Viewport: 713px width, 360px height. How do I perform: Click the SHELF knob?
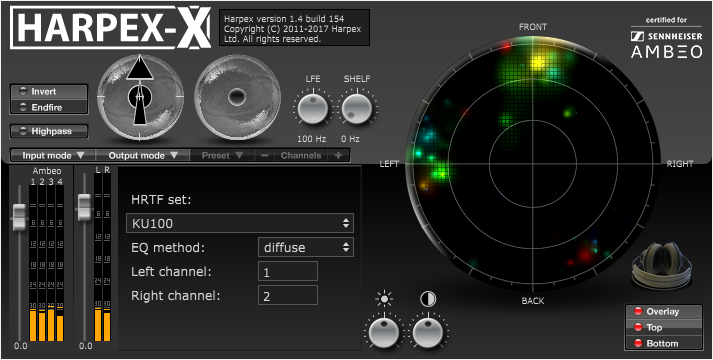coord(357,109)
